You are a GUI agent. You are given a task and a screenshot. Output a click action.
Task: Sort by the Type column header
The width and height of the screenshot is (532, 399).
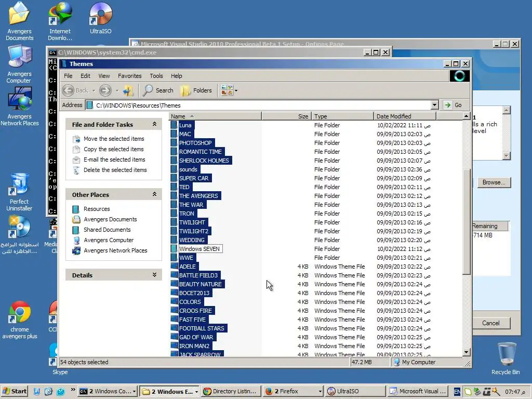pos(342,116)
